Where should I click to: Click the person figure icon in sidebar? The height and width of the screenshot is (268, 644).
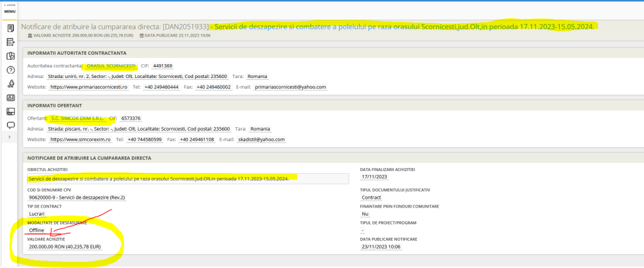(10, 84)
